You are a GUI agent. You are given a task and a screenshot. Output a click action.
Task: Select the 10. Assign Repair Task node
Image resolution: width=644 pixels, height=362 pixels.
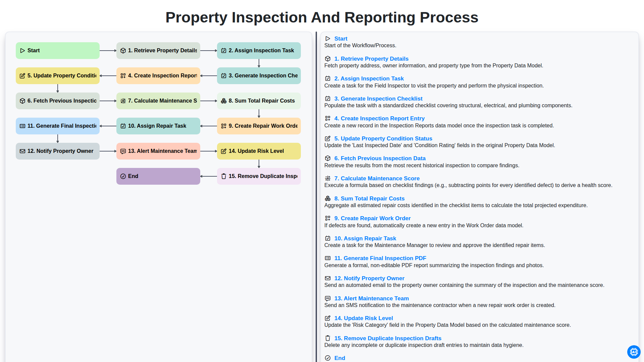pos(158,126)
